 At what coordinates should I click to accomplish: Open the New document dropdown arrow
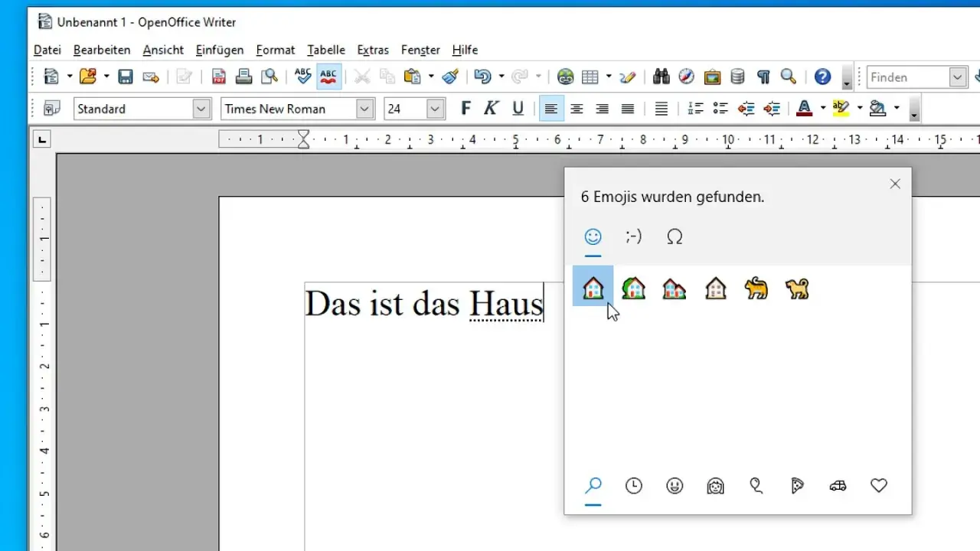(69, 77)
